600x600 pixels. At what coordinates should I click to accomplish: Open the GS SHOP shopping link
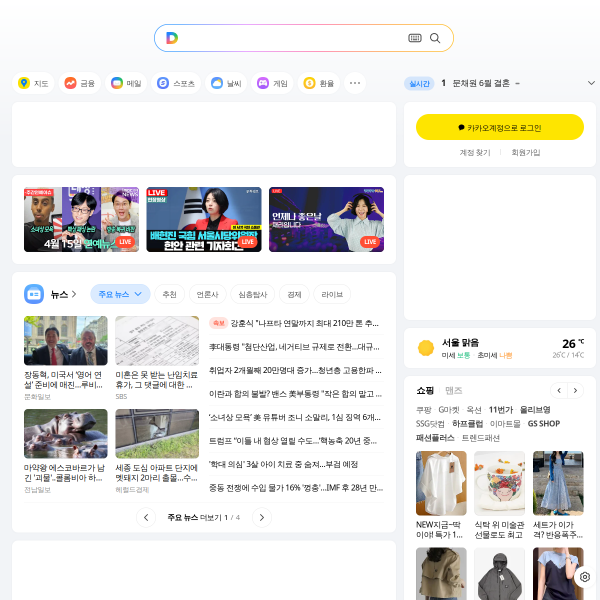544,424
